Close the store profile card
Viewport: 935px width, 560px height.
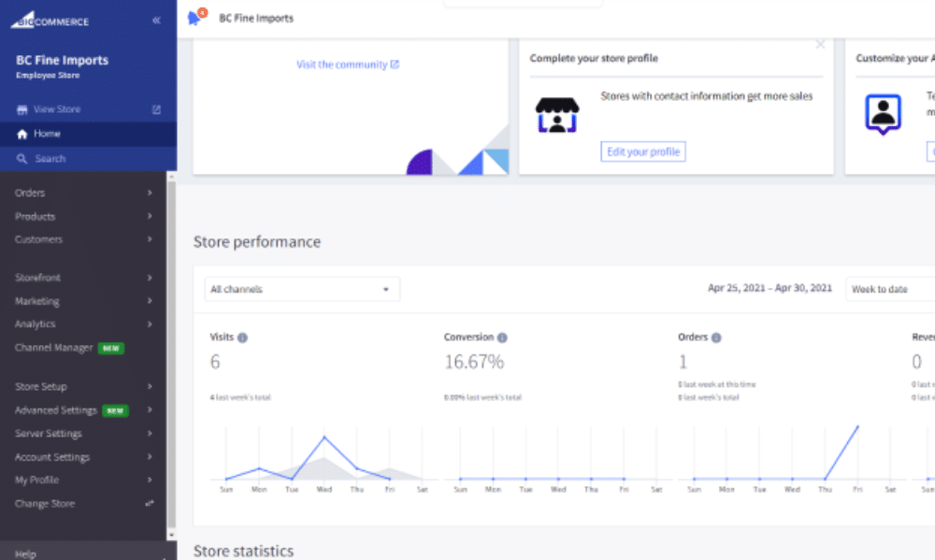pyautogui.click(x=820, y=44)
